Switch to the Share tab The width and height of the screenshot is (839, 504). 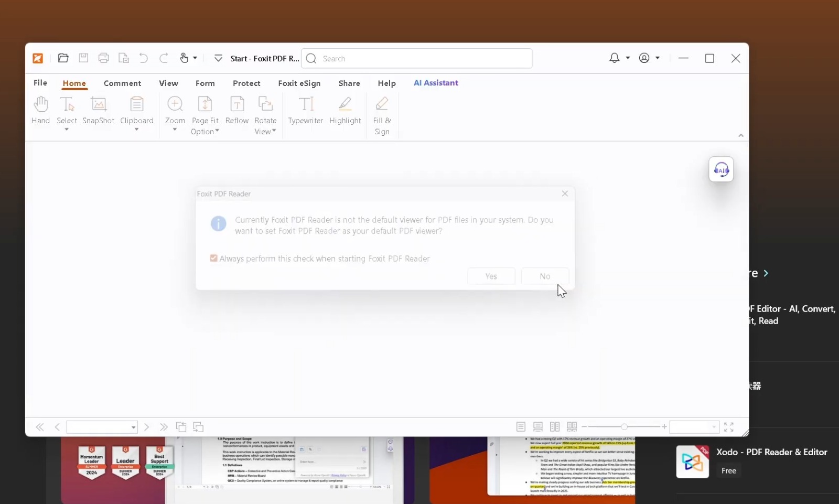pyautogui.click(x=349, y=83)
